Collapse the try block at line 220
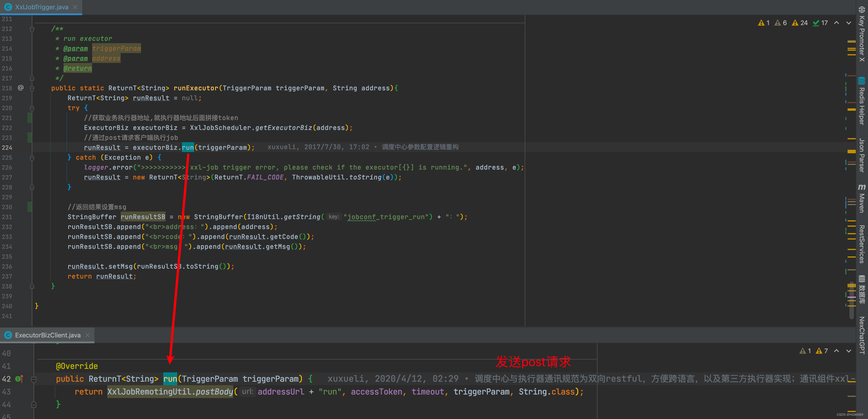The height and width of the screenshot is (419, 868). (x=32, y=108)
